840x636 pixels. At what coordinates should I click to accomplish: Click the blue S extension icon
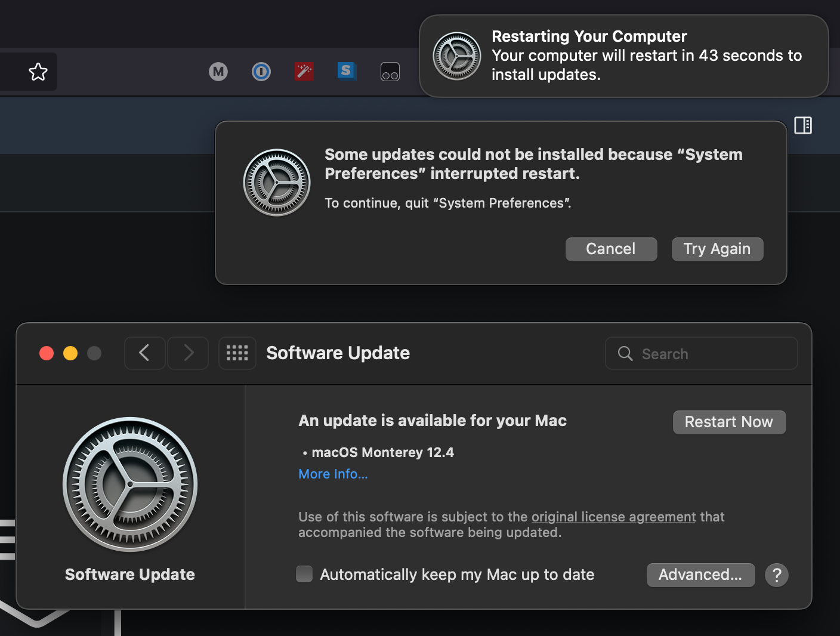[346, 71]
